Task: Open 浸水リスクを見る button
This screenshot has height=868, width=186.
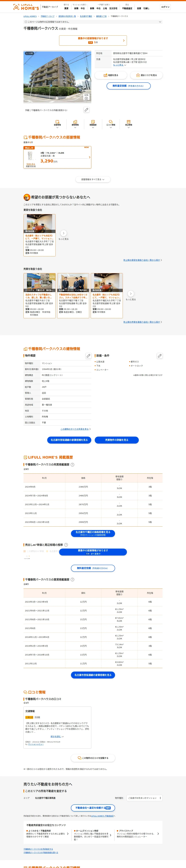Action: pos(146,75)
